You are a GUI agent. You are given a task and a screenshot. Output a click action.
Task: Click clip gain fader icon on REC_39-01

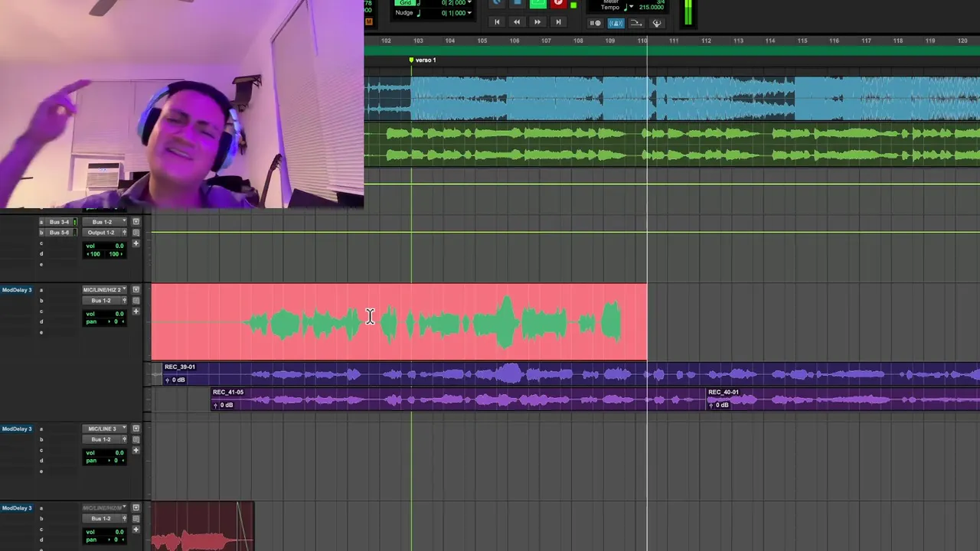tap(167, 380)
